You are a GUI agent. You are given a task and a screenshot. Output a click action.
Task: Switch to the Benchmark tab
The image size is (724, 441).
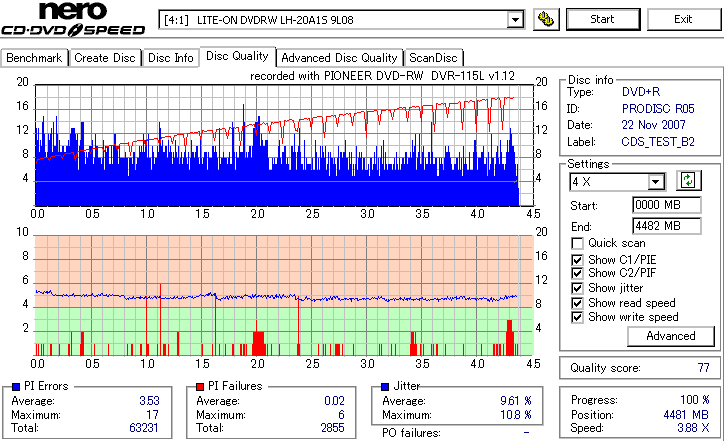[34, 58]
